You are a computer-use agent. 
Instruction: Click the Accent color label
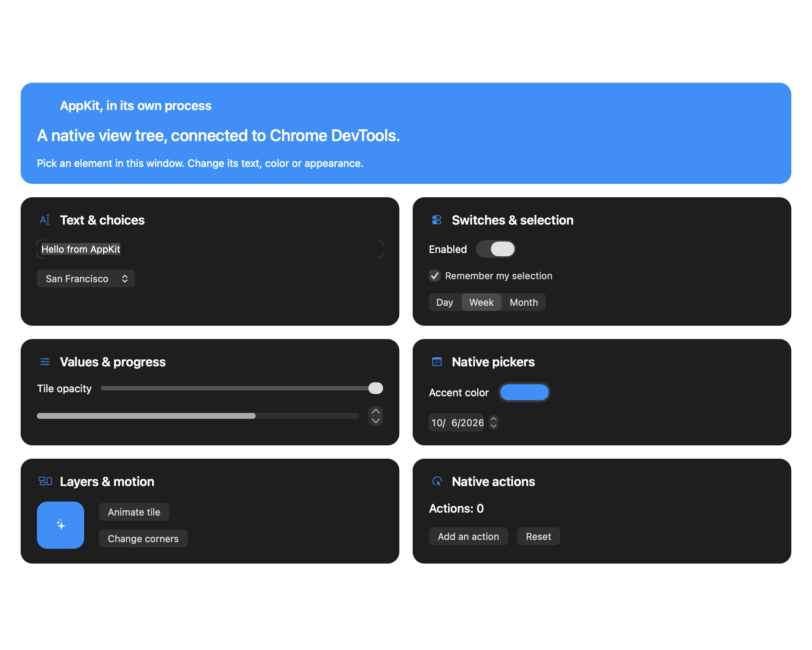(x=459, y=393)
